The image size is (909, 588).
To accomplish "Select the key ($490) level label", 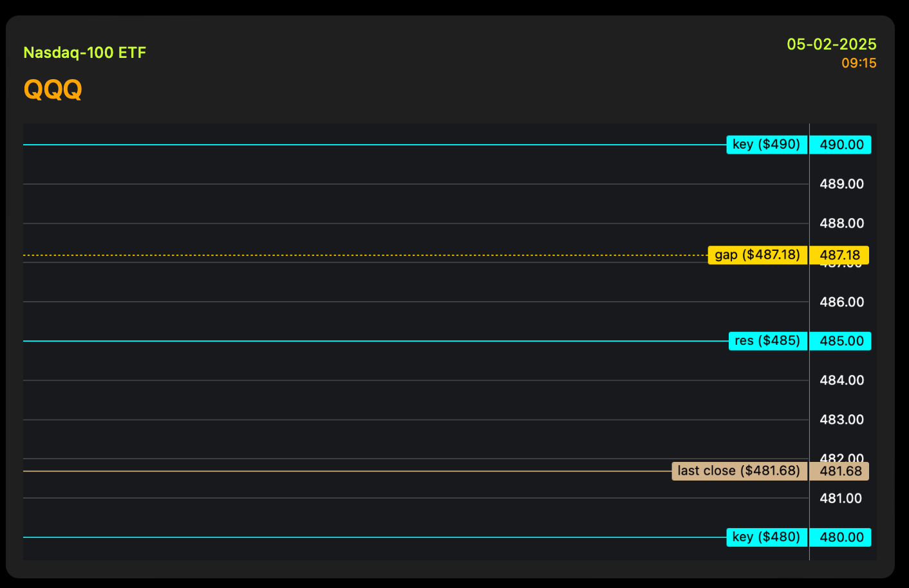I will coord(767,145).
